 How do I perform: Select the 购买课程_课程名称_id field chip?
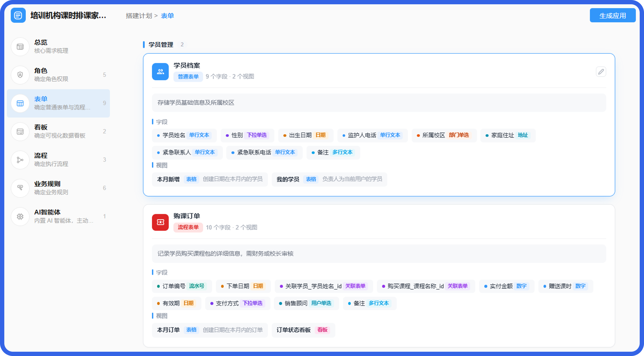coord(426,286)
